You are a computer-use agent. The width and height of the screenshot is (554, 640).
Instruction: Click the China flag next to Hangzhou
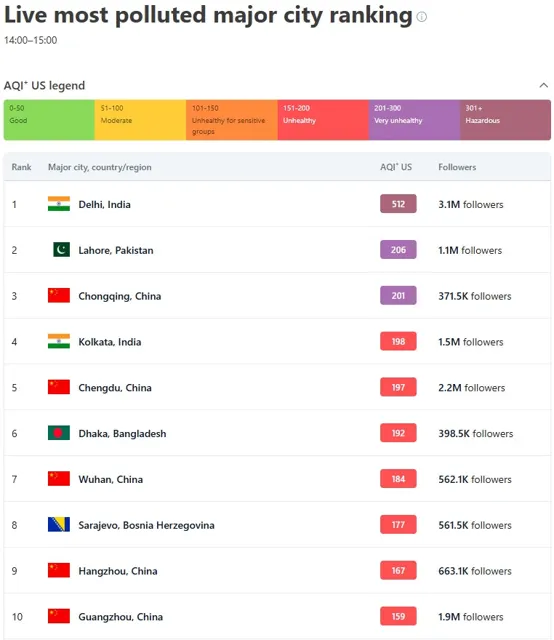(59, 570)
